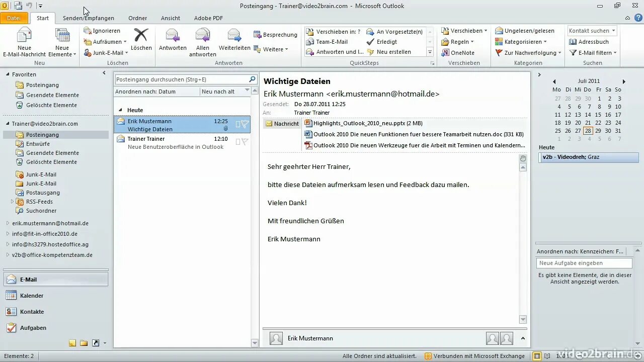Open the Weitere reply options

[x=271, y=49]
